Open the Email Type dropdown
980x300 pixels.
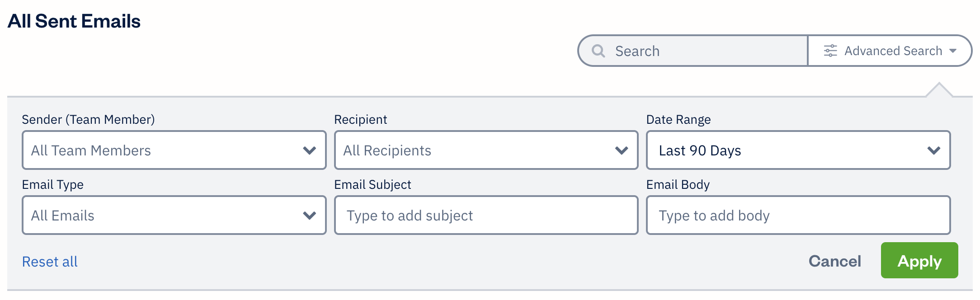pyautogui.click(x=174, y=215)
